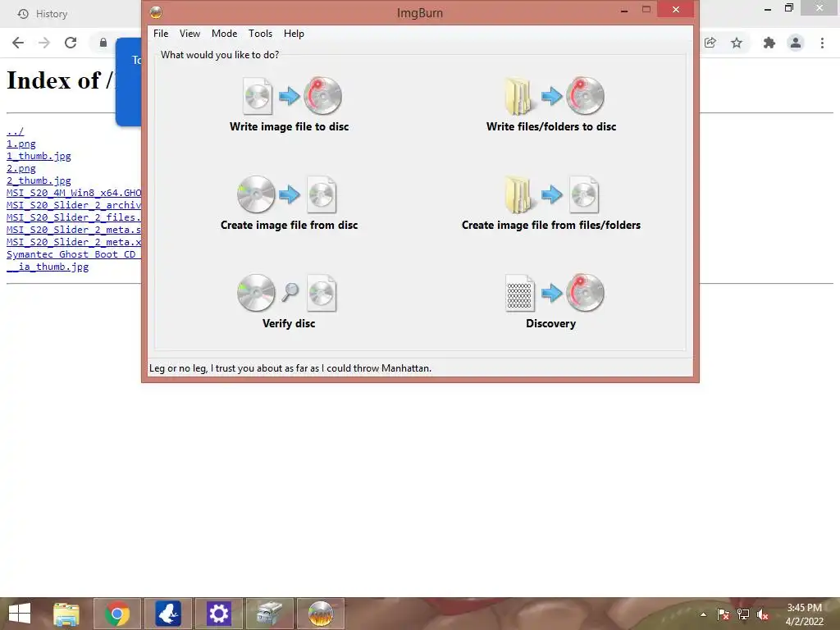Bookmark this page with the star icon
Screen dimensions: 840x630
click(737, 43)
